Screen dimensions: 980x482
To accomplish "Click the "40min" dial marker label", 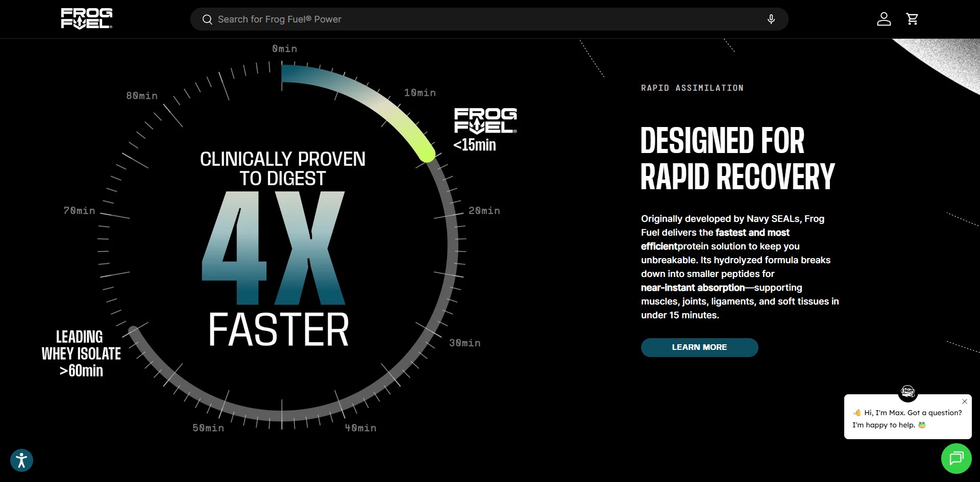I will click(x=360, y=428).
